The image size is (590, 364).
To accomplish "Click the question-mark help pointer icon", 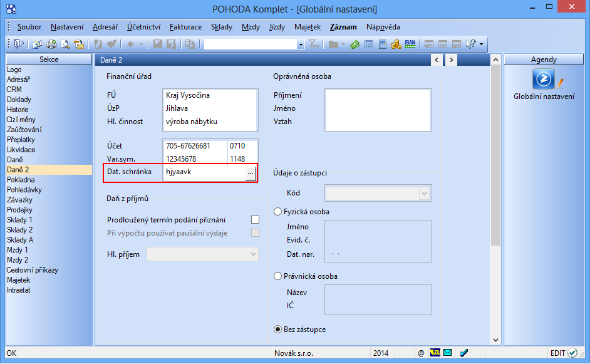I will click(470, 44).
